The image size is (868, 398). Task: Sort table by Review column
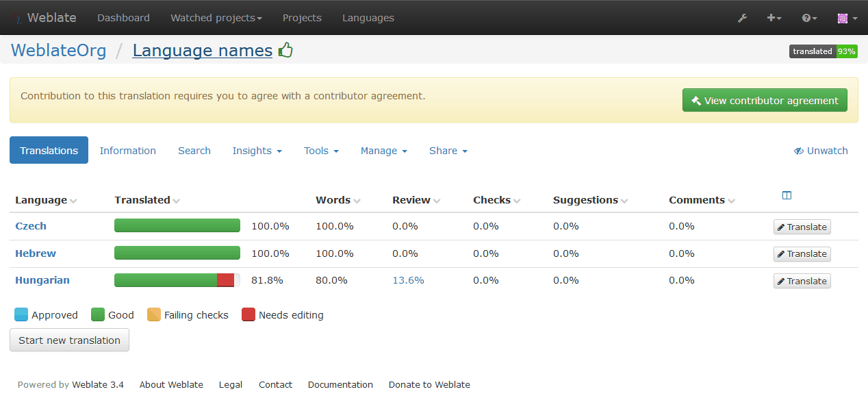[416, 200]
